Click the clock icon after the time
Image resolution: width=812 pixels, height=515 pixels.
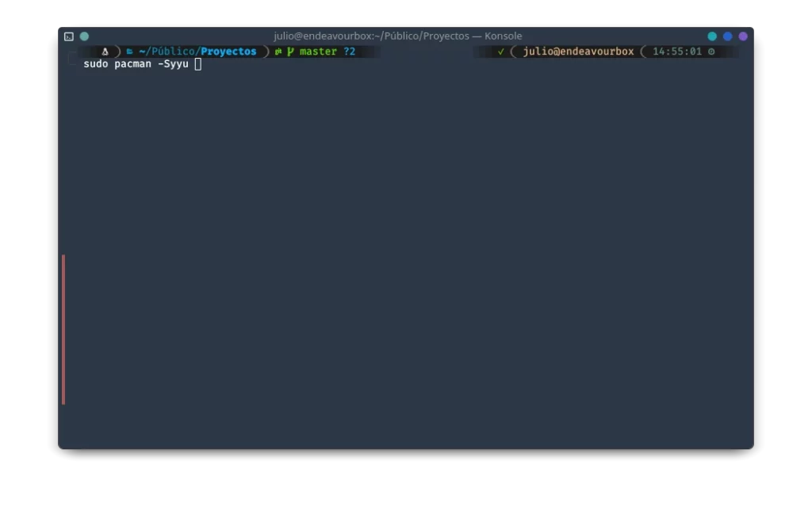[x=711, y=51]
